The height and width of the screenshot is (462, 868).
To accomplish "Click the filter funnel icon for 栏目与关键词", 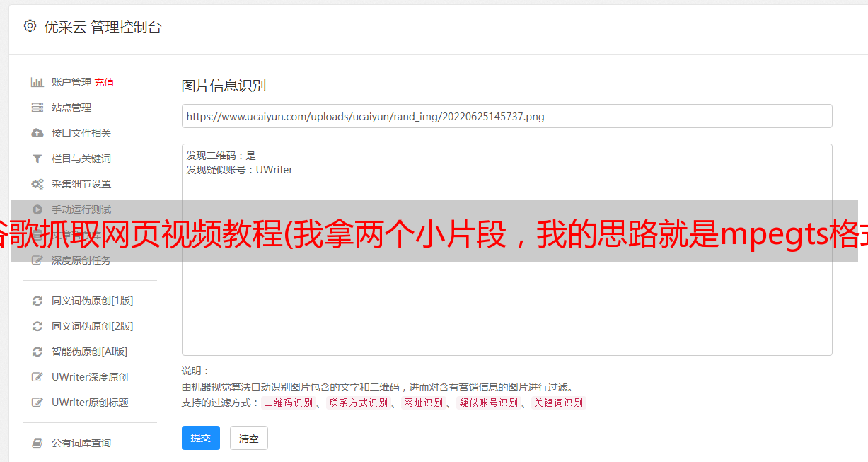I will (37, 158).
